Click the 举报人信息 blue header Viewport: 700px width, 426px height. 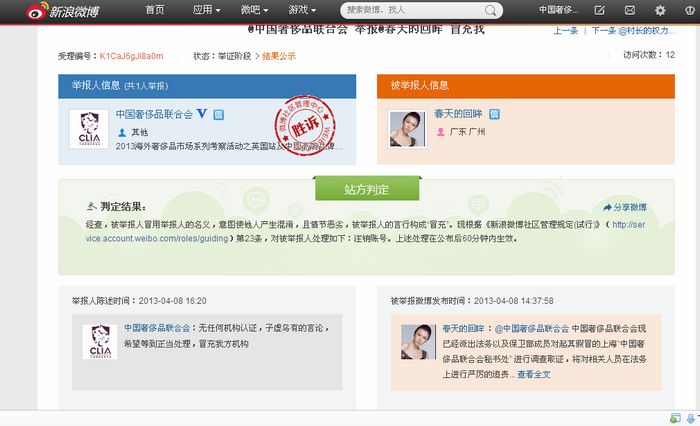207,86
